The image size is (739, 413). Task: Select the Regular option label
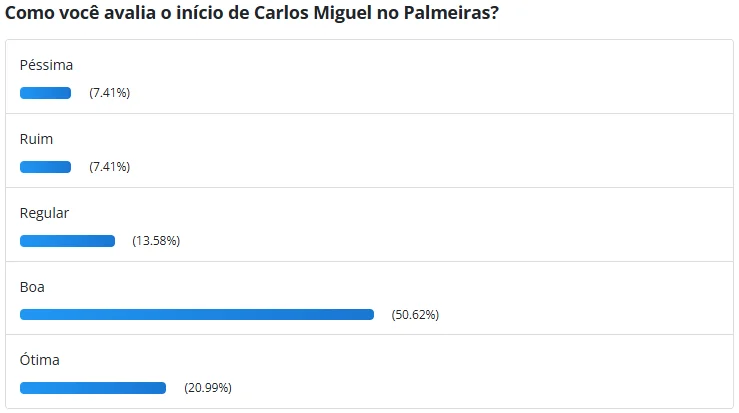coord(44,213)
